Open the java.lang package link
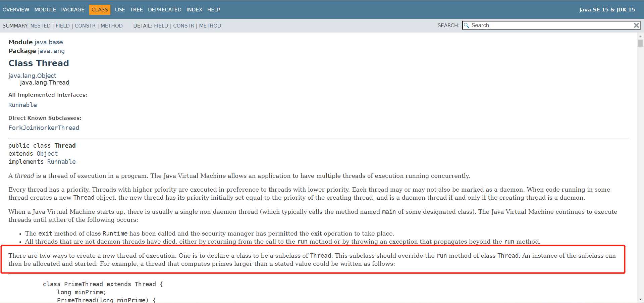Viewport: 644px width, 303px height. [x=51, y=51]
